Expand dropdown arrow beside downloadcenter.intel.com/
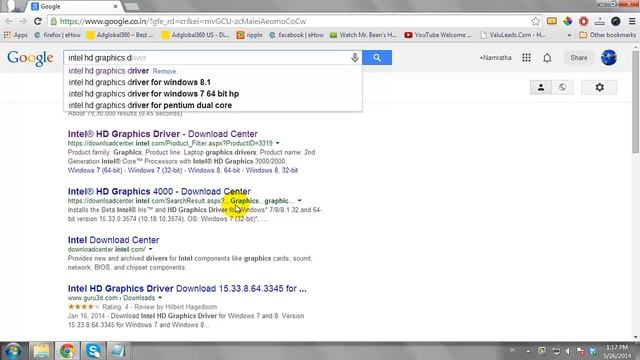The width and height of the screenshot is (640, 360). (x=151, y=249)
